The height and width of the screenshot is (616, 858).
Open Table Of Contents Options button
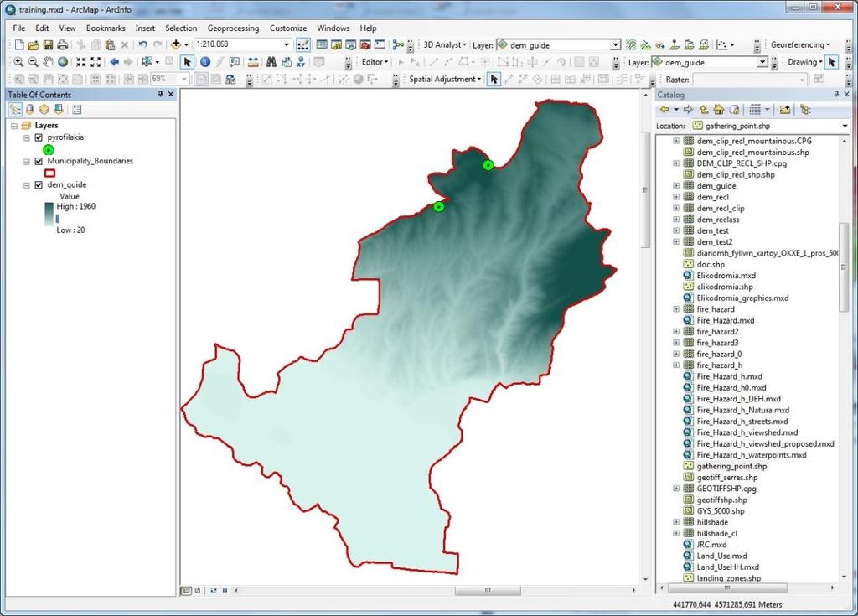click(x=77, y=110)
